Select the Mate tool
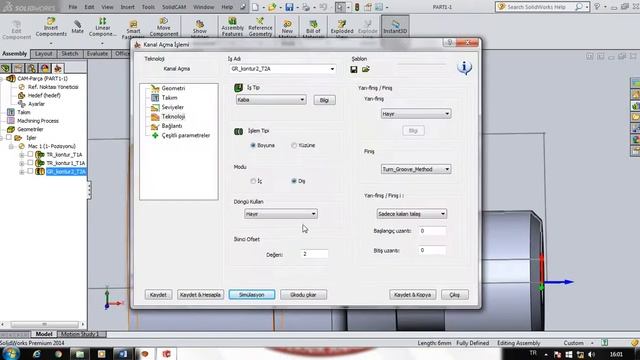Image resolution: width=640 pixels, height=360 pixels. tap(77, 27)
